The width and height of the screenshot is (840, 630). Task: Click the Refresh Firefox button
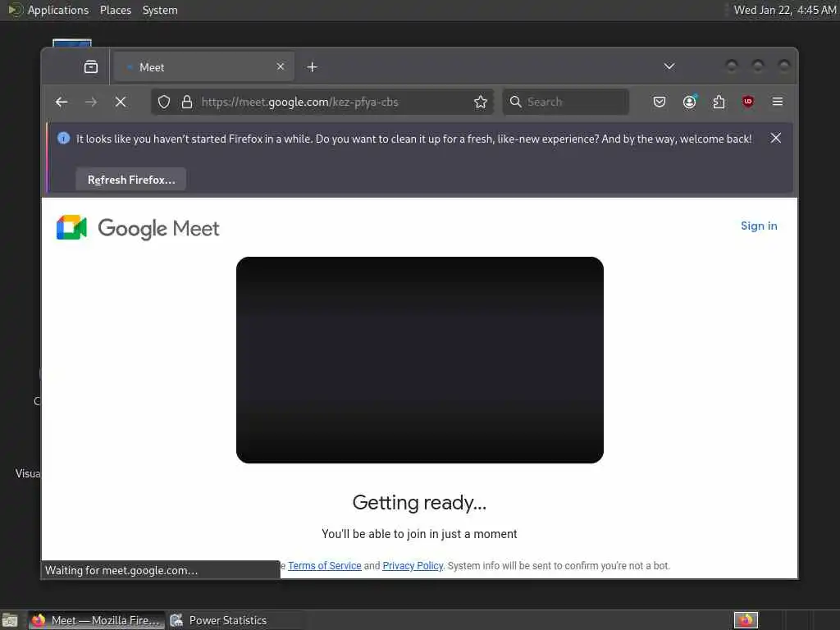click(131, 180)
